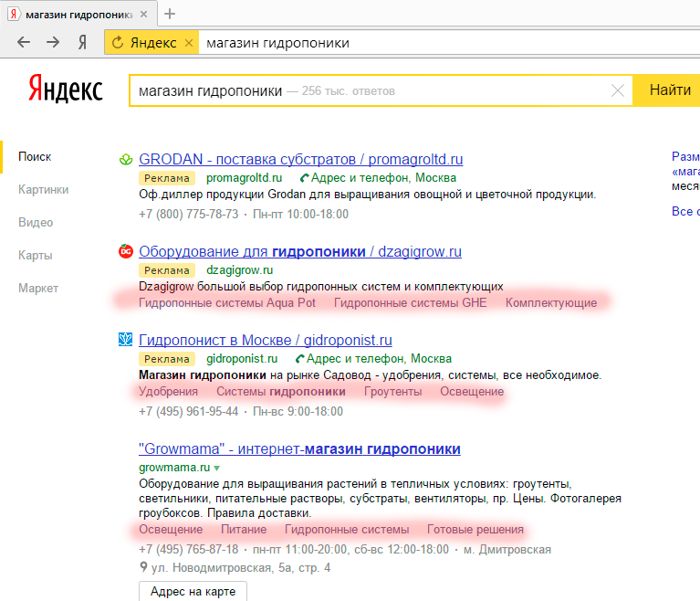Click the Реклама label under GRODAN
The width and height of the screenshot is (700, 601).
tap(167, 178)
